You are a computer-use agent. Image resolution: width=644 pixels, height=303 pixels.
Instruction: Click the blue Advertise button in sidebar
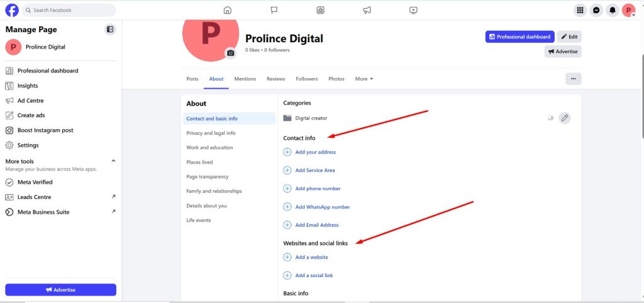pos(61,290)
